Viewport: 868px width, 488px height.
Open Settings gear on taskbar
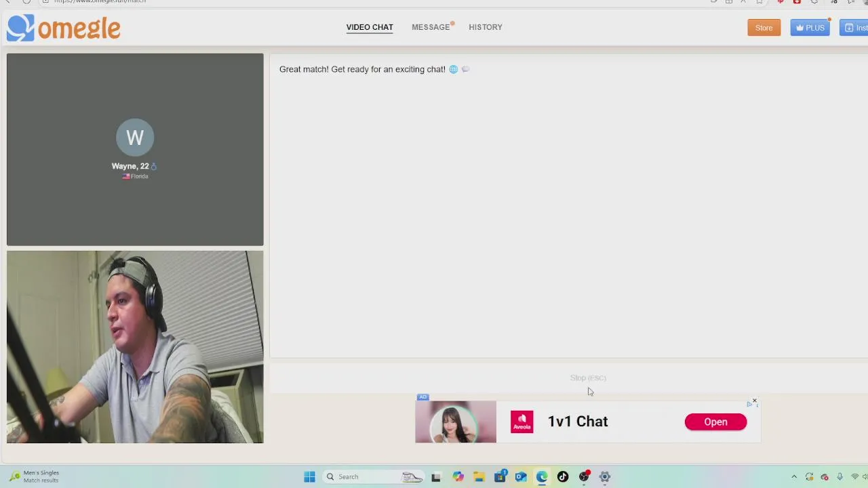point(605,476)
